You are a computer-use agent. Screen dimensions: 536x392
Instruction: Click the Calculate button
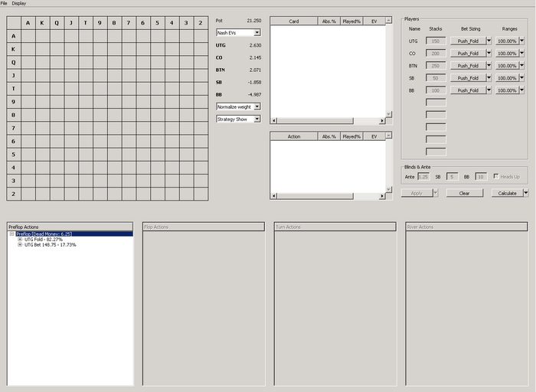(x=507, y=193)
